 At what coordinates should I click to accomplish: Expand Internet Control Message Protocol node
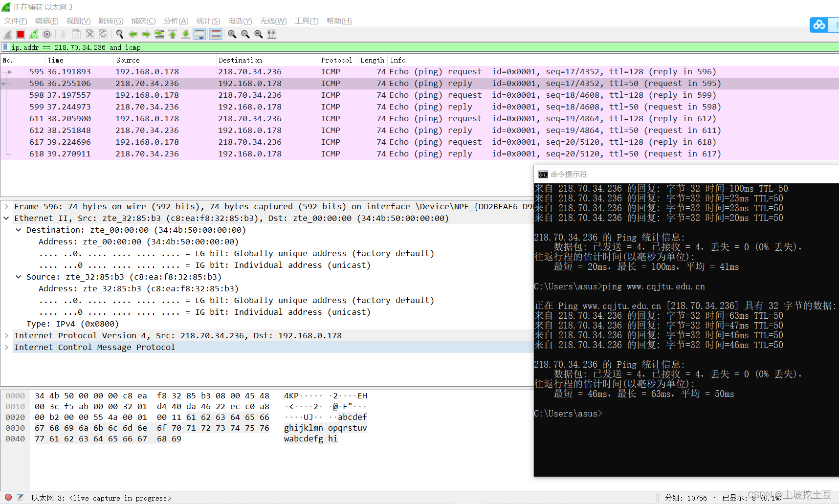click(6, 348)
